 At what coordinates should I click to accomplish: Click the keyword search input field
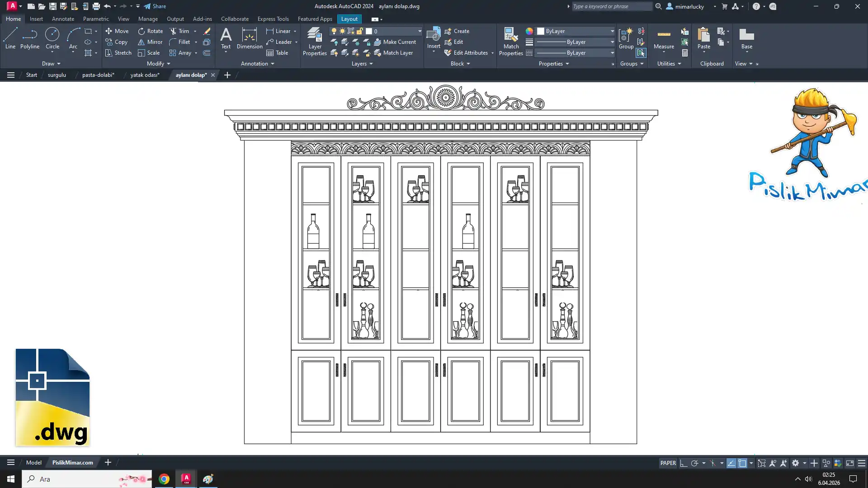611,6
